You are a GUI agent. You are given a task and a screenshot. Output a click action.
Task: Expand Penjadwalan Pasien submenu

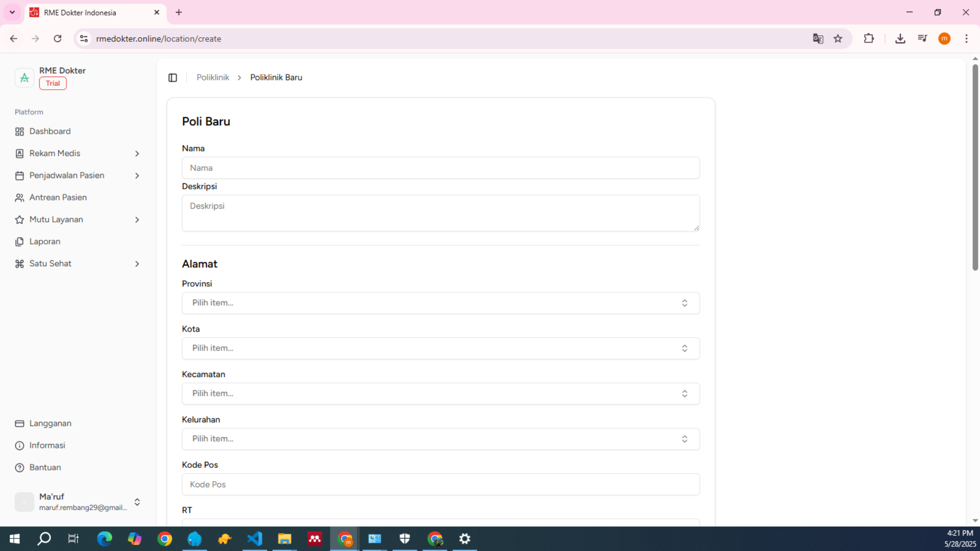point(77,176)
